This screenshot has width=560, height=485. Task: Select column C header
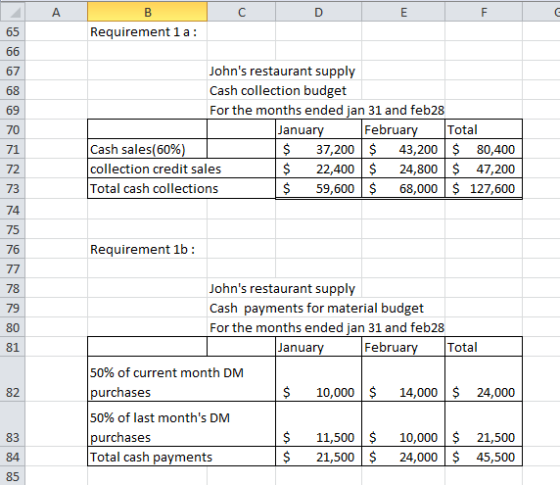(x=241, y=12)
